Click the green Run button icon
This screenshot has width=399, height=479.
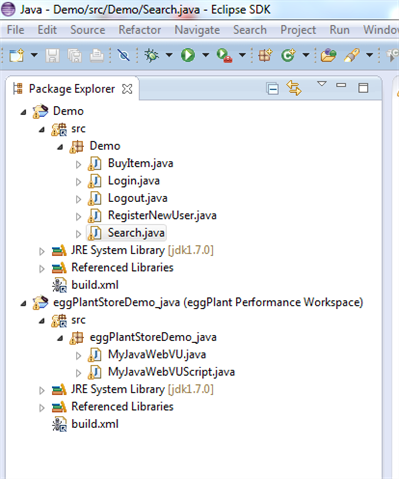point(188,55)
